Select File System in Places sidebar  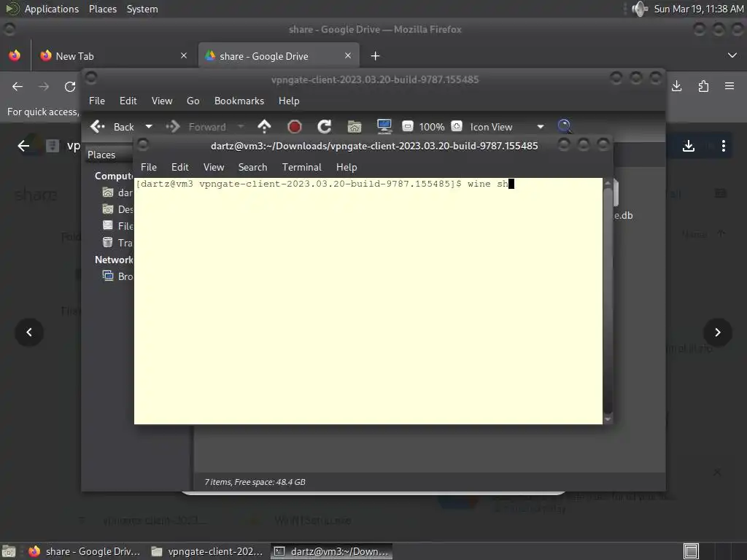117,226
